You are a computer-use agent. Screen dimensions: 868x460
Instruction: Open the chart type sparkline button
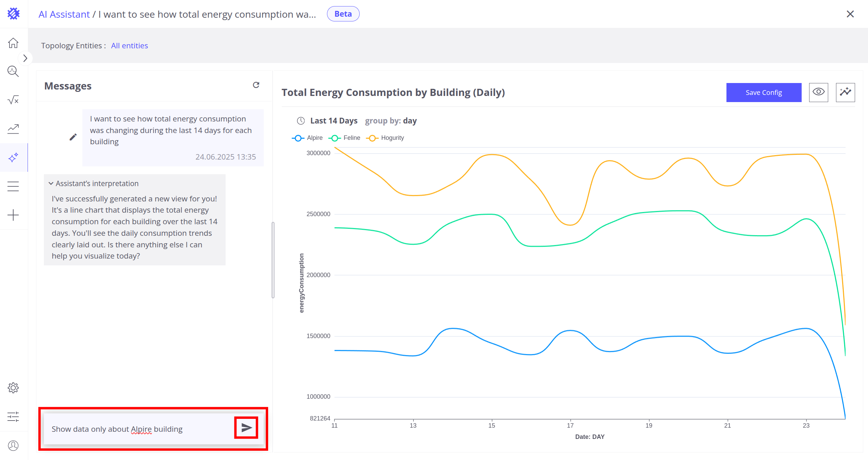click(845, 92)
